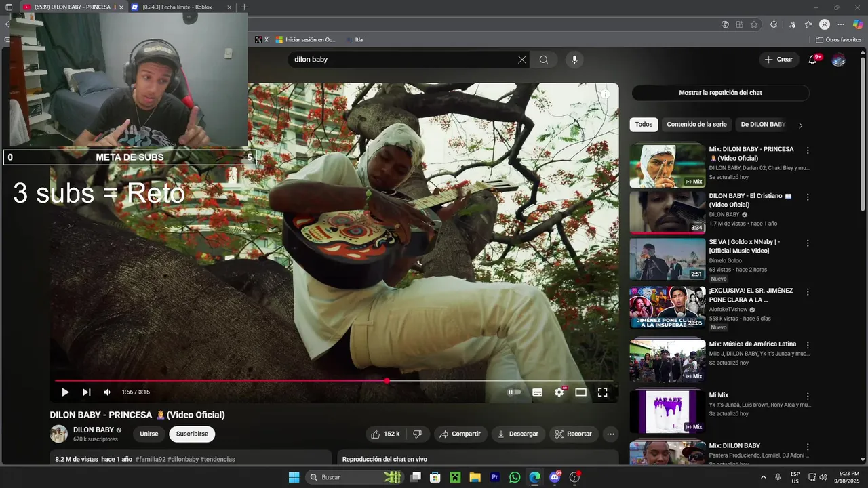
Task: Open Premiere Pro from the taskbar
Action: pos(495,477)
